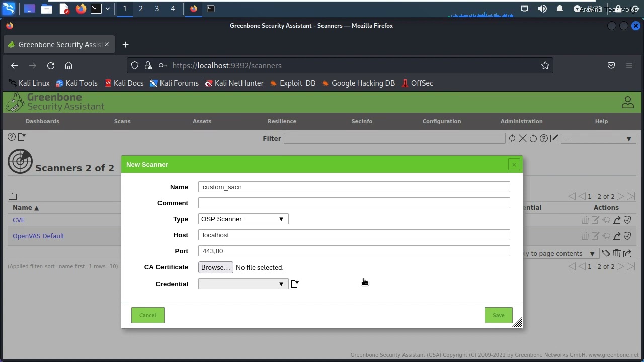Switch to workspace 2 in taskbar
This screenshot has width=644, height=362.
click(x=141, y=9)
